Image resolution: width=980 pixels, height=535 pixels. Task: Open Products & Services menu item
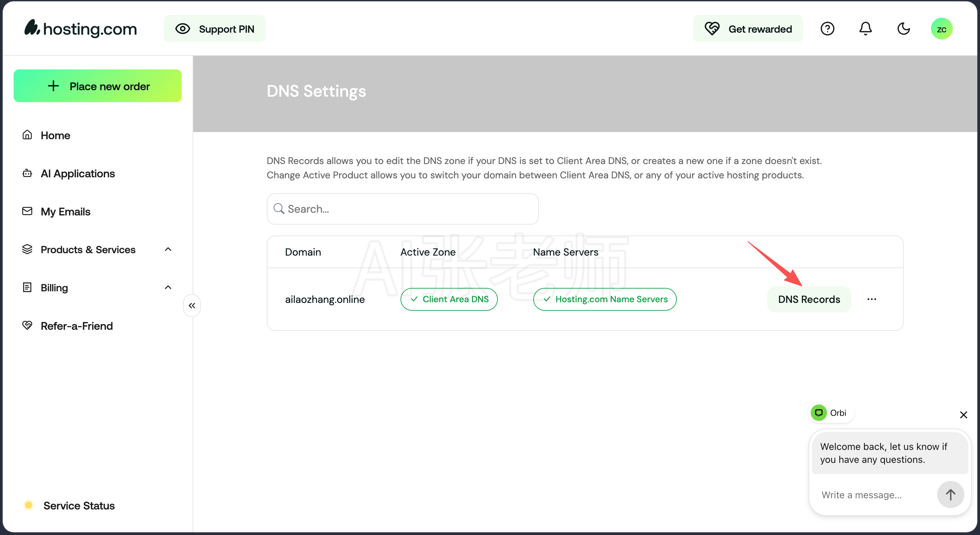[88, 249]
